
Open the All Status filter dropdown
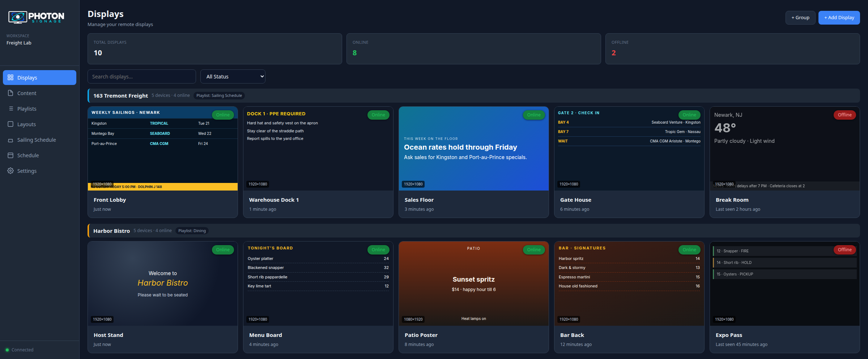(x=233, y=76)
